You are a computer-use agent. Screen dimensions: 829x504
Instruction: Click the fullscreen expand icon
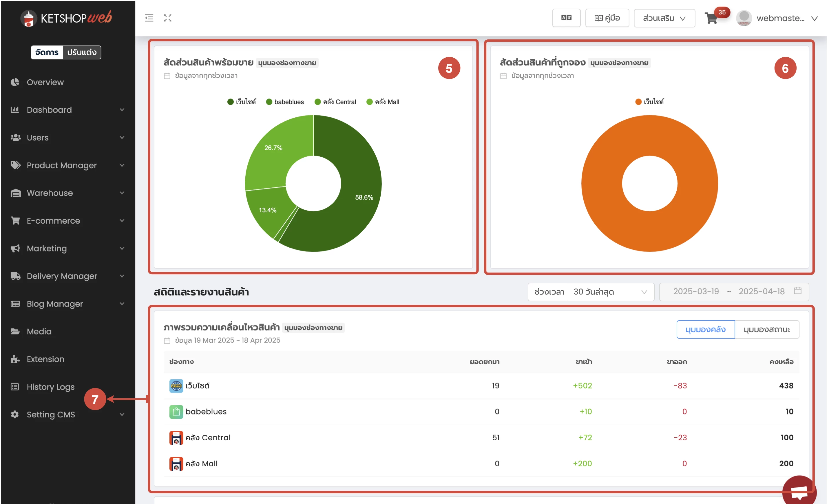click(167, 18)
